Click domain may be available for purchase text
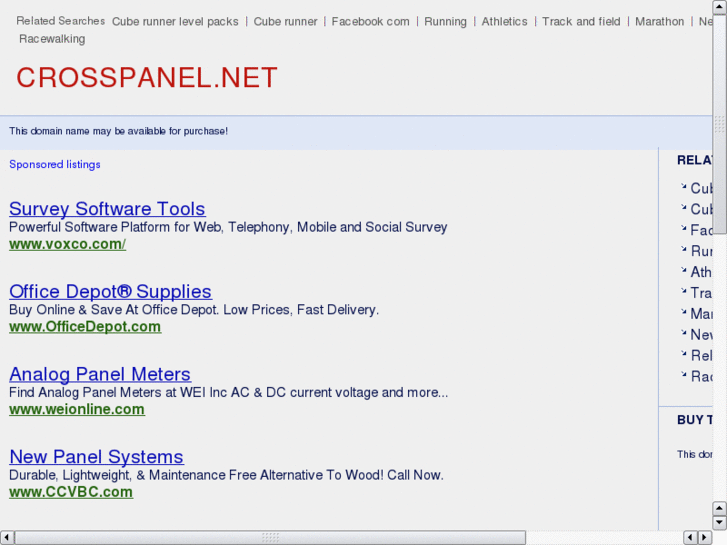 [x=119, y=131]
